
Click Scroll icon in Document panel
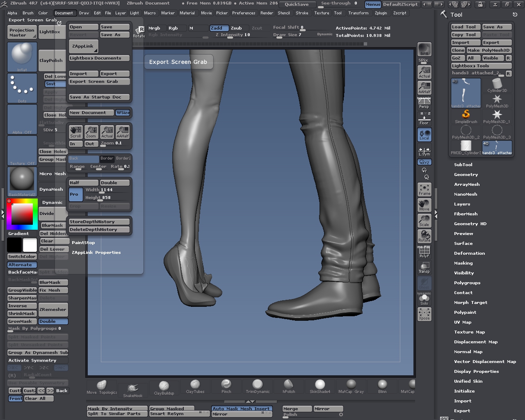[x=75, y=132]
